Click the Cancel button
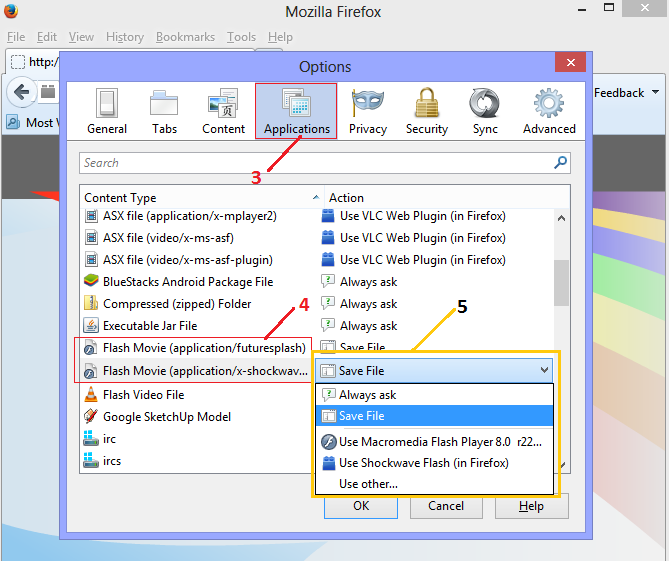The height and width of the screenshot is (561, 669). click(x=446, y=506)
